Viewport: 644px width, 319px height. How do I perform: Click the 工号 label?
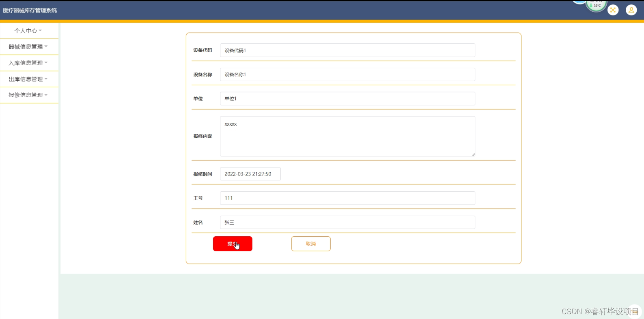tap(198, 198)
